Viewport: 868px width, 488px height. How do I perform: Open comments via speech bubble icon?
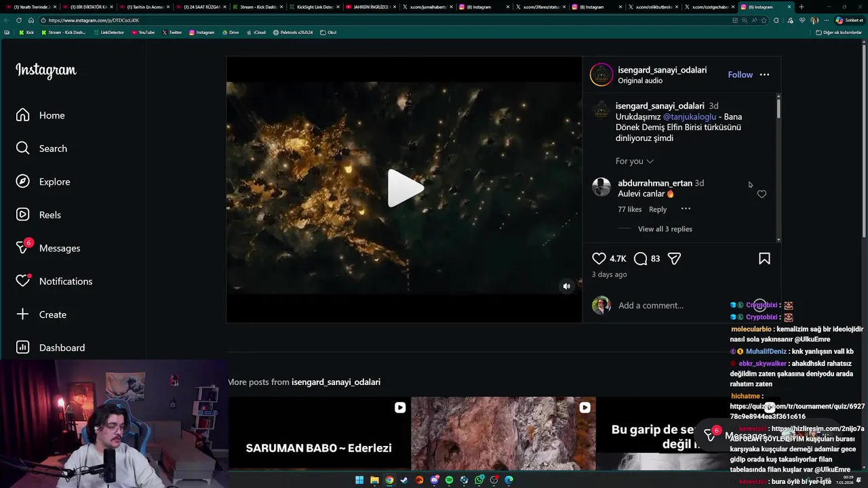[641, 258]
